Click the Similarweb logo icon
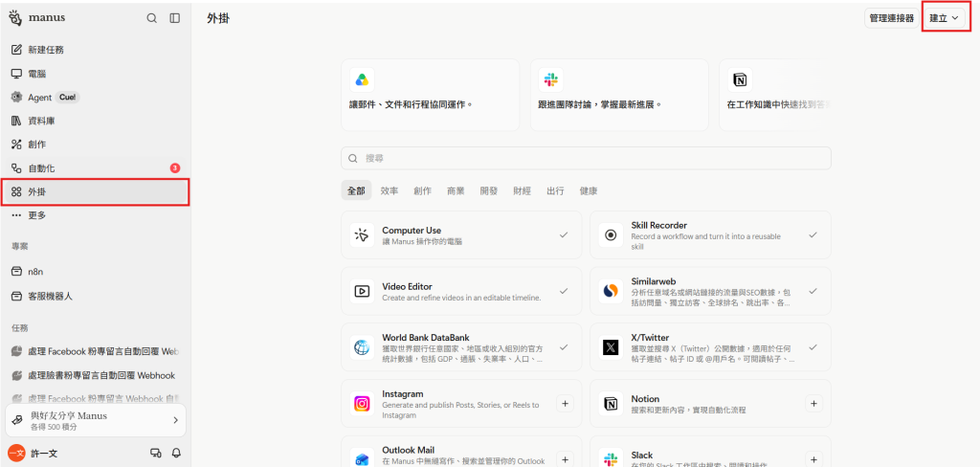The height and width of the screenshot is (467, 980). [611, 291]
